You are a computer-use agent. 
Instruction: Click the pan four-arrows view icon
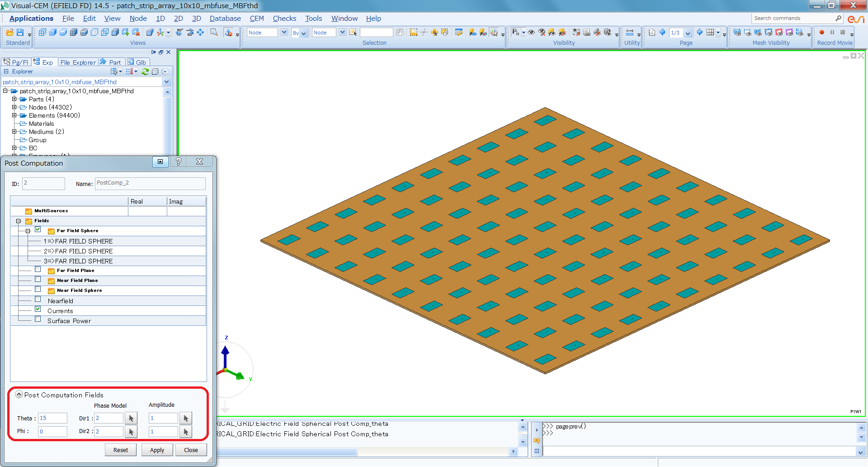click(200, 32)
